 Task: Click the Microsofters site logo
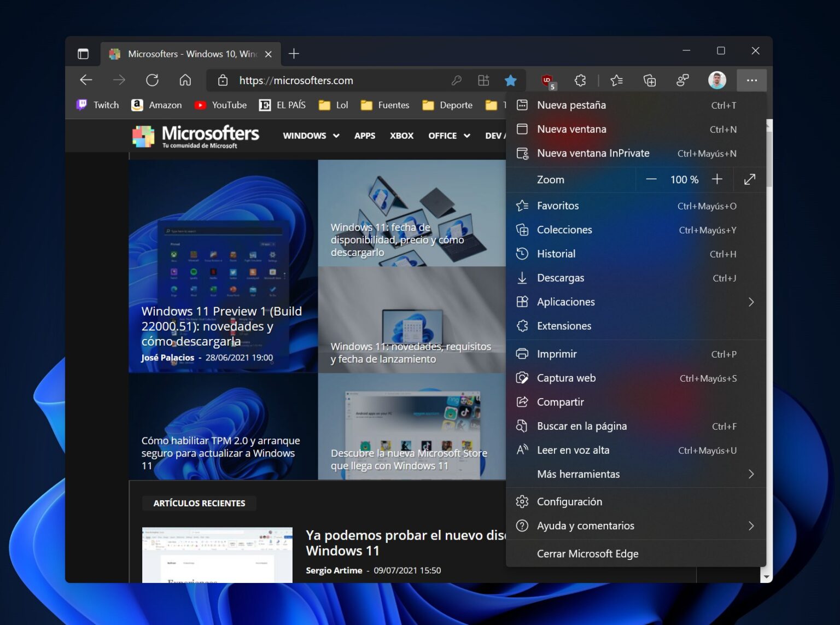coord(195,136)
